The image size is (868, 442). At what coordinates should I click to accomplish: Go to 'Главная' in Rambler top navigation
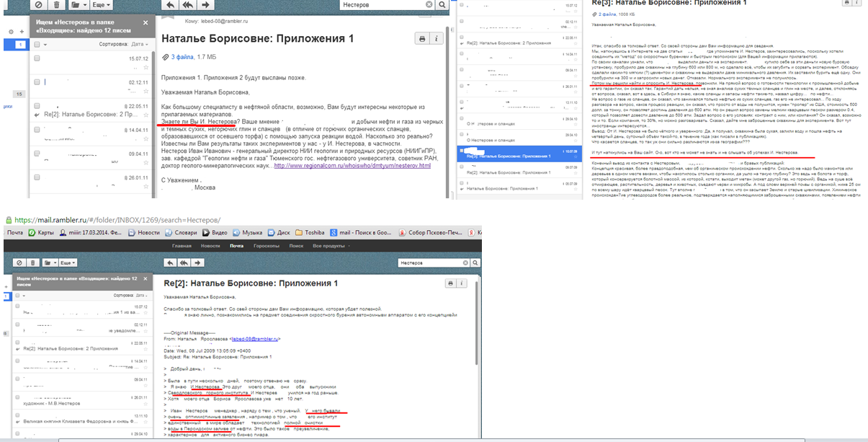pos(181,245)
